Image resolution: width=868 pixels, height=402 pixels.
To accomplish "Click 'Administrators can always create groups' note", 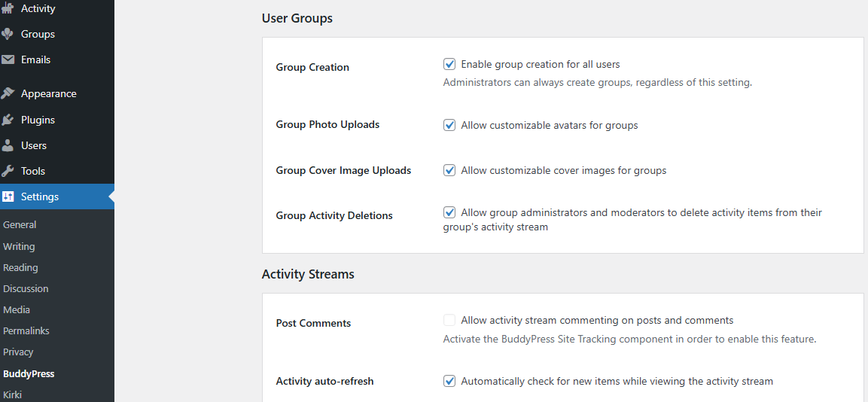I will 598,83.
